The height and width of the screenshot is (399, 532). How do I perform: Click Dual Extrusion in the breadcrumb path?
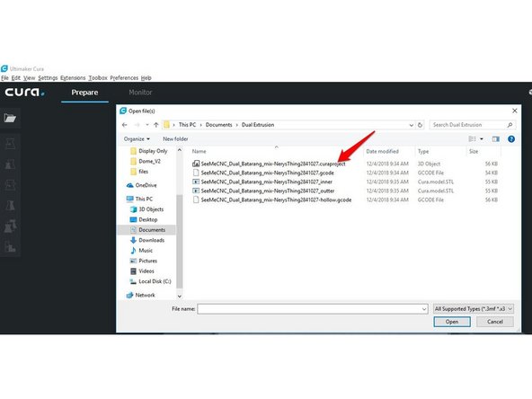click(x=258, y=125)
